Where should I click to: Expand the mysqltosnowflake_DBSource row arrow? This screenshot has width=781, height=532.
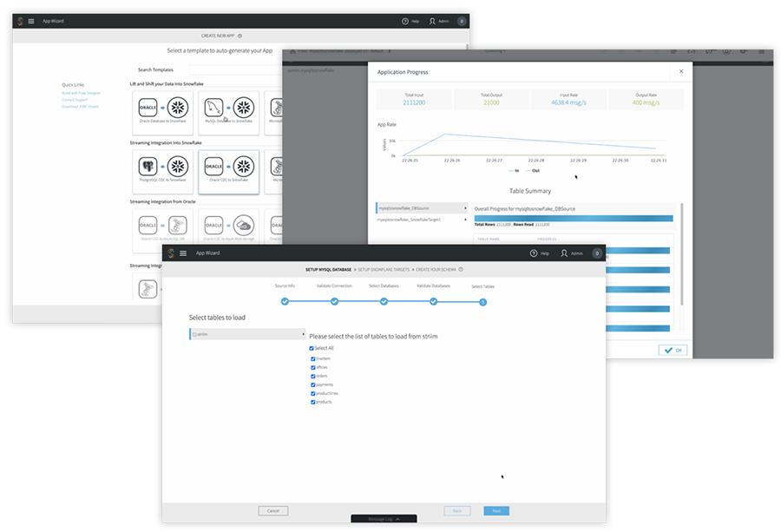[x=465, y=208]
